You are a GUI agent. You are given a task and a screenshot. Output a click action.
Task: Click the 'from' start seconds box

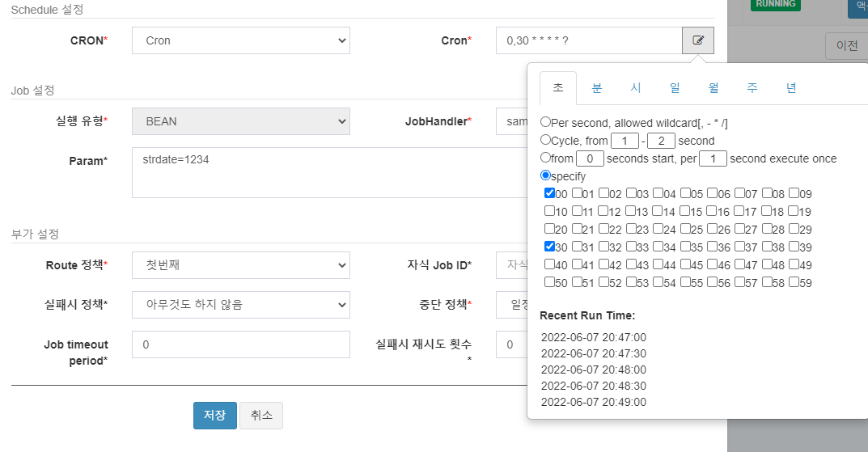pyautogui.click(x=590, y=158)
